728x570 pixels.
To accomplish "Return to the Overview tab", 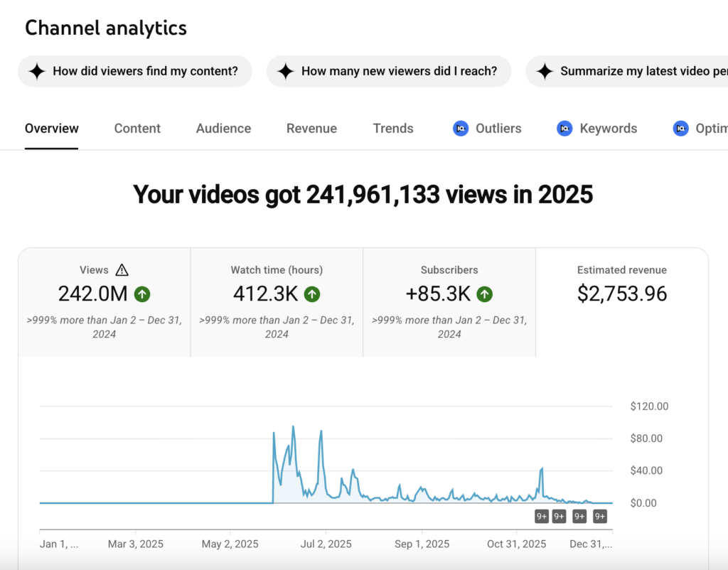I will tap(51, 129).
